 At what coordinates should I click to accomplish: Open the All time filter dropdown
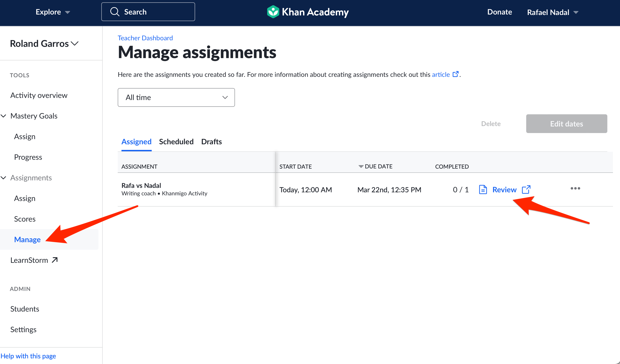[176, 97]
